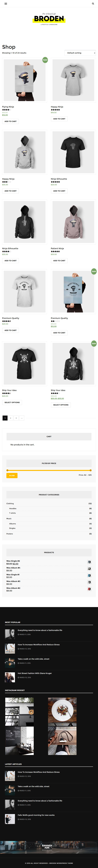Go to page 2 of products
The height and width of the screenshot is (868, 98).
point(11,418)
